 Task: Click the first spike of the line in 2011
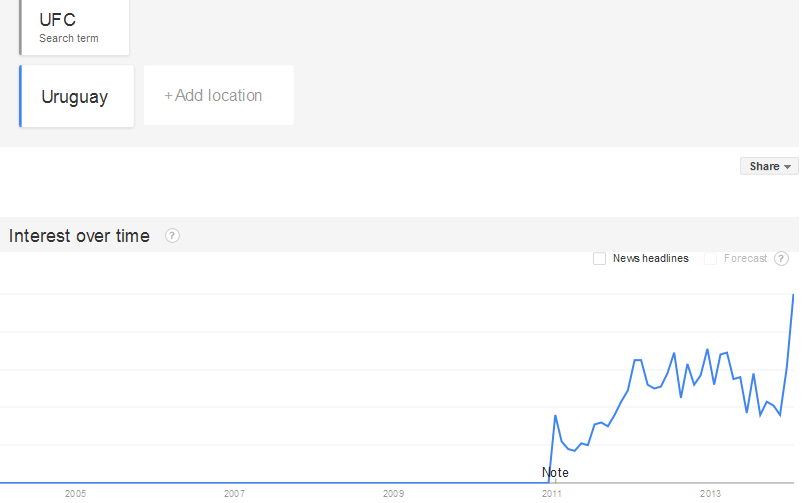(555, 415)
